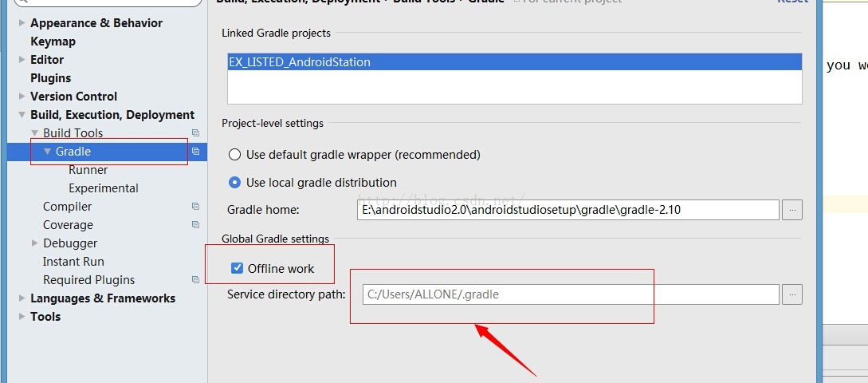Click project-level icon beside Build Tools

[x=195, y=133]
